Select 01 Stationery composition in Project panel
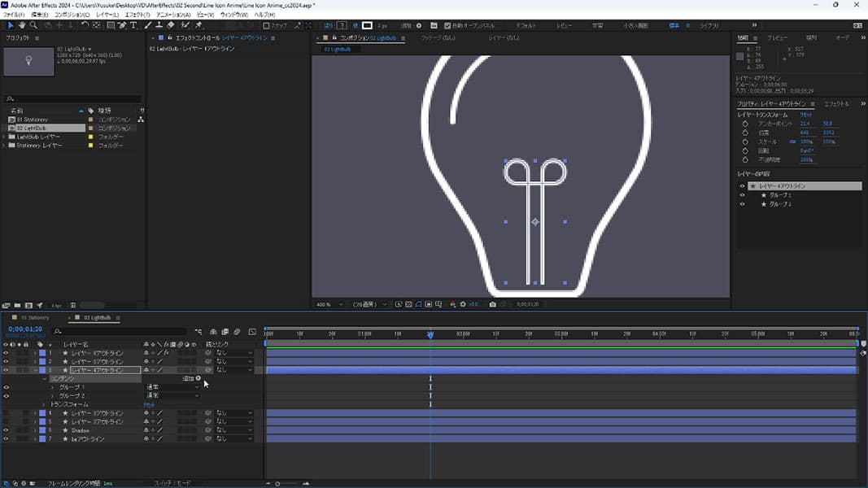The height and width of the screenshot is (488, 868). 33,120
